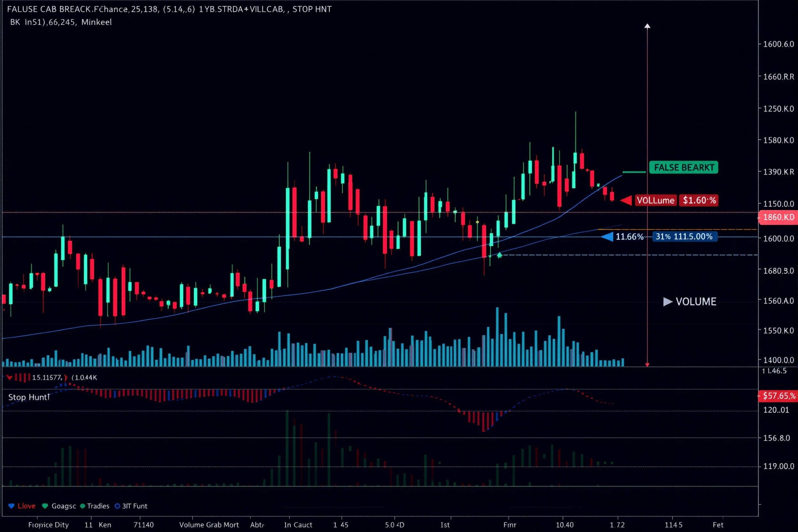Expand the 'BK inS1),66,245, Minkeel' legend row

click(60, 22)
